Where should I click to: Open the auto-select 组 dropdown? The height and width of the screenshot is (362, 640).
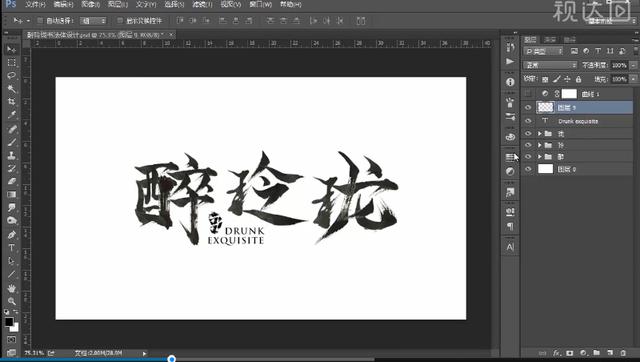click(93, 20)
